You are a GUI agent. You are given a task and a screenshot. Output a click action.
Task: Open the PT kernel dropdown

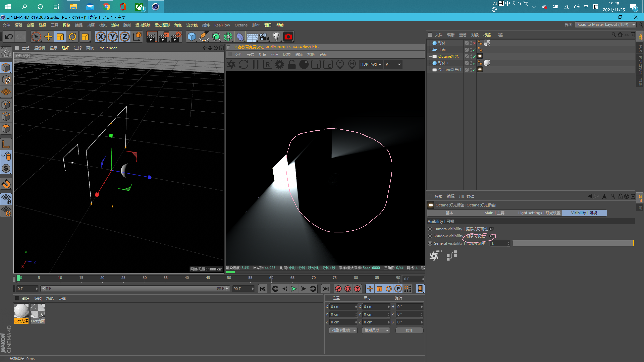coord(393,64)
